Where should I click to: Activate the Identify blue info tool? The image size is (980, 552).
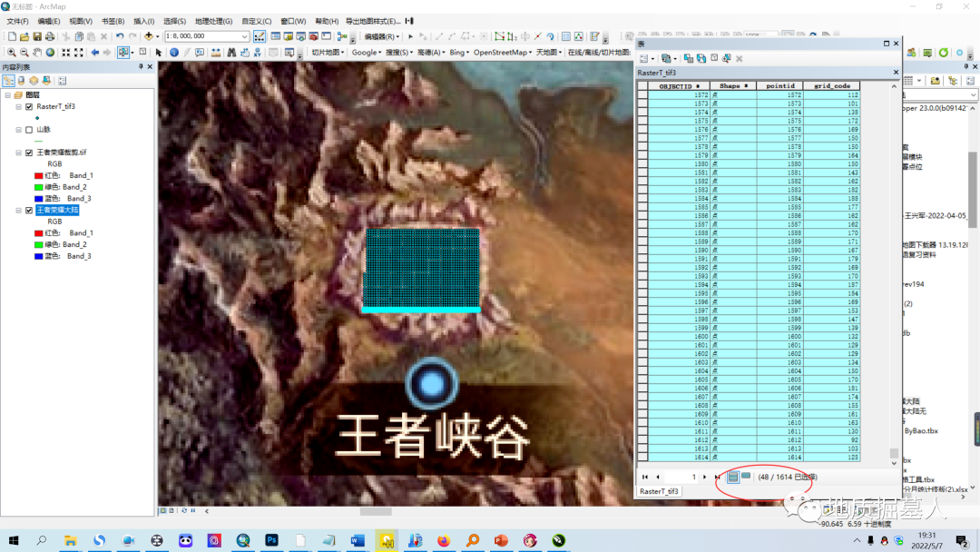(x=174, y=53)
